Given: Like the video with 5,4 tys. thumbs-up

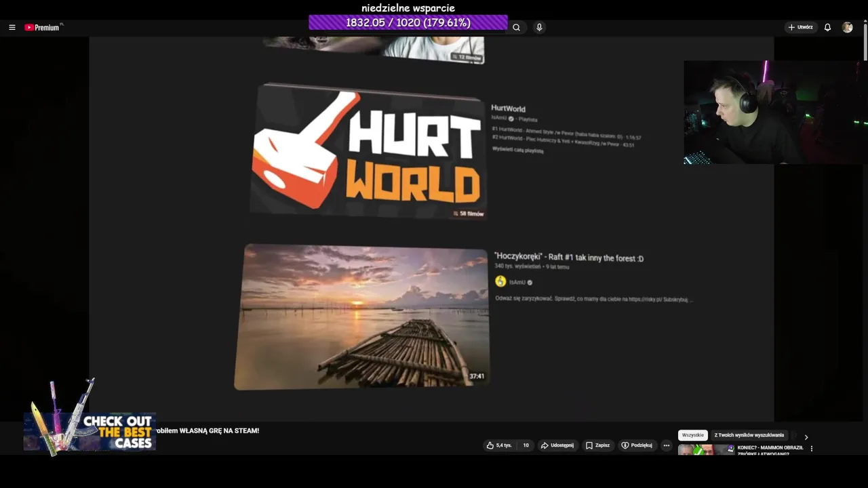Looking at the screenshot, I should click(x=499, y=445).
